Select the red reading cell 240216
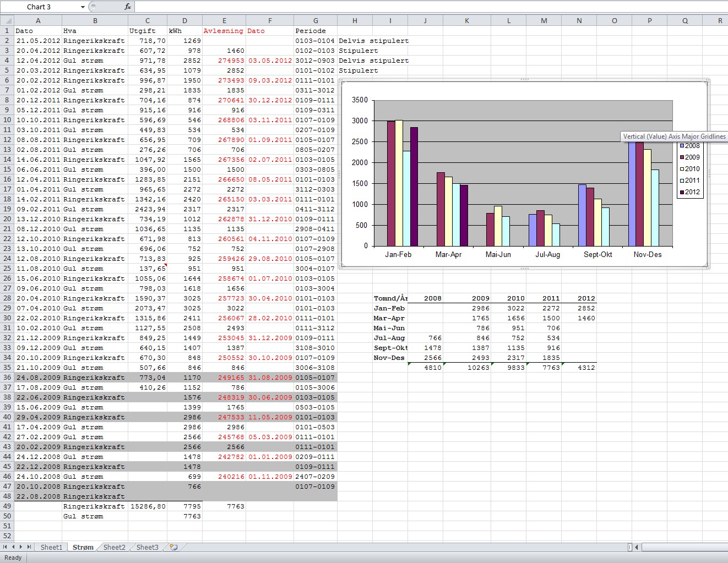The image size is (728, 563). pyautogui.click(x=224, y=477)
